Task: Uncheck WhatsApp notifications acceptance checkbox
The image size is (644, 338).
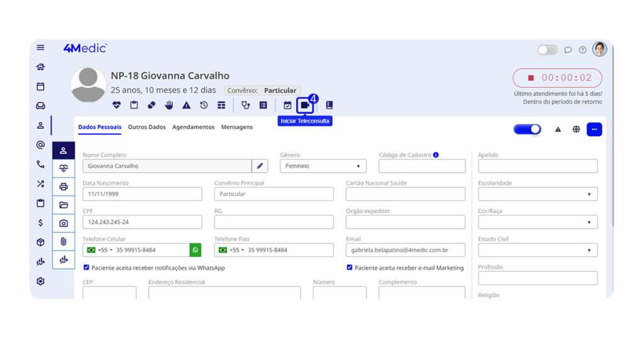Action: (87, 268)
